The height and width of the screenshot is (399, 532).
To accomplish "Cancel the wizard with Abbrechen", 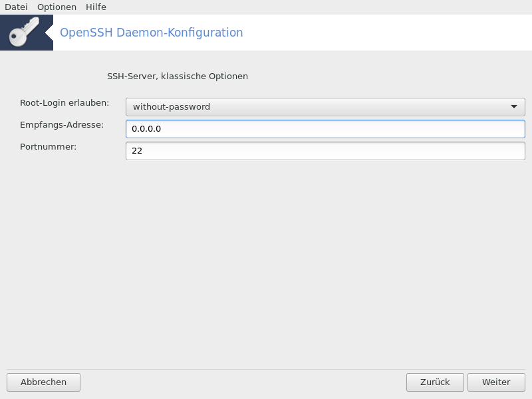I will click(43, 382).
